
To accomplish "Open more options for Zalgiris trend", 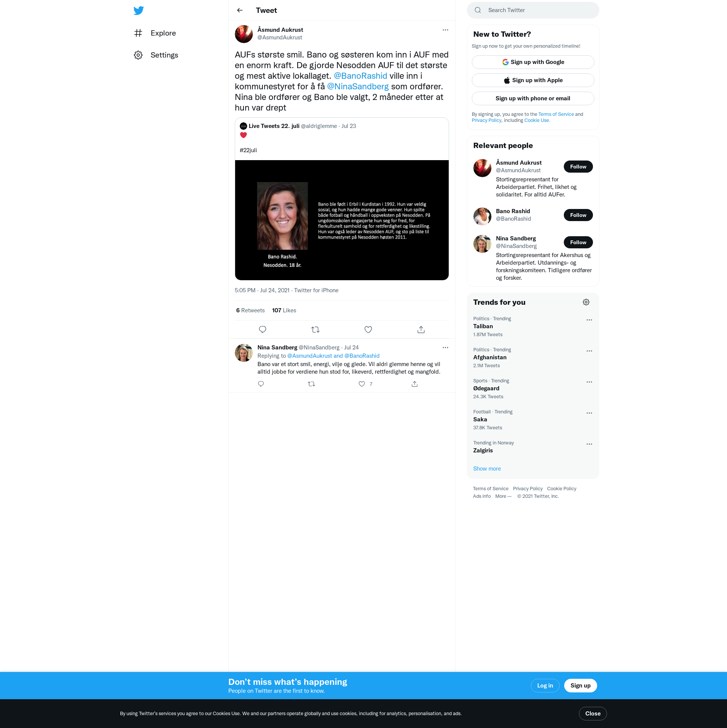I will 589,444.
